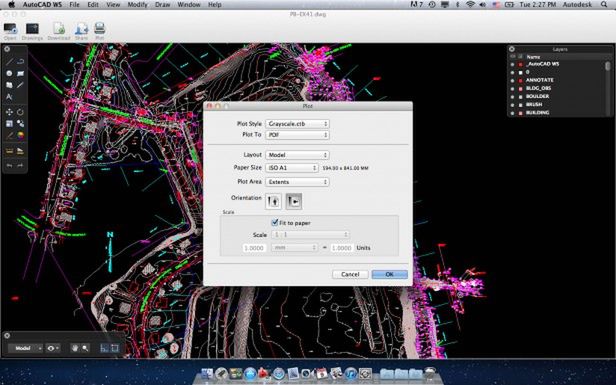Open the Layout Model dropdown in Plot dialog
This screenshot has height=385, width=616.
click(x=297, y=155)
